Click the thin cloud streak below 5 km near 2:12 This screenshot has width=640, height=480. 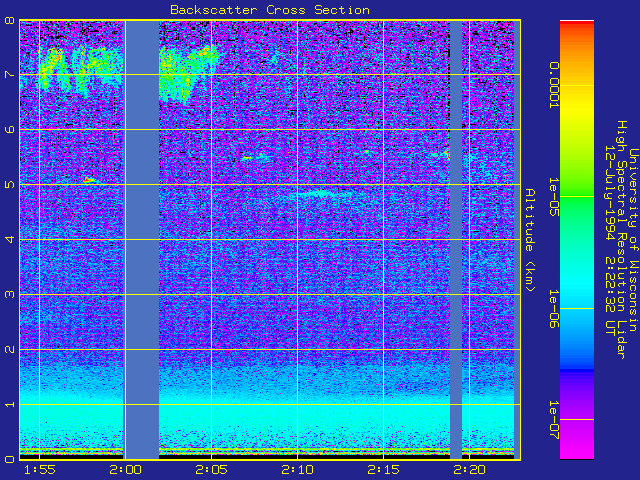pyautogui.click(x=324, y=194)
